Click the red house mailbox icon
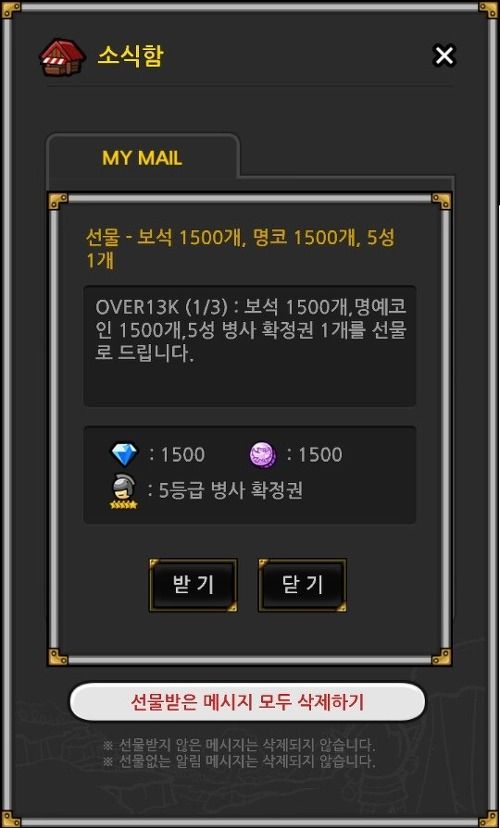The height and width of the screenshot is (828, 500). point(63,57)
